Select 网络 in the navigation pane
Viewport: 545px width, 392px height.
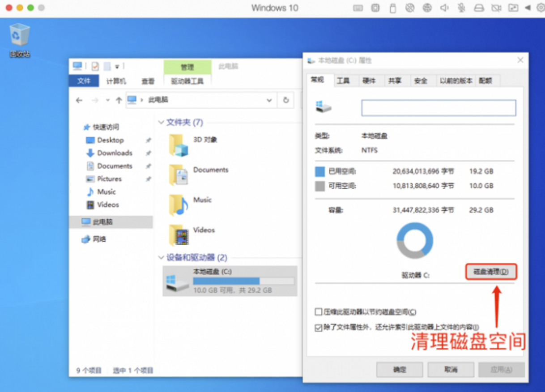tap(94, 239)
